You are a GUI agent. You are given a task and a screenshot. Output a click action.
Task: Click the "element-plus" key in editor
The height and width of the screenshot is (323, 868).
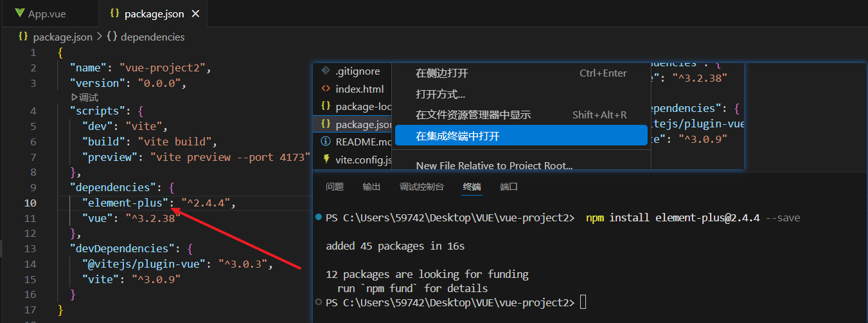click(125, 203)
